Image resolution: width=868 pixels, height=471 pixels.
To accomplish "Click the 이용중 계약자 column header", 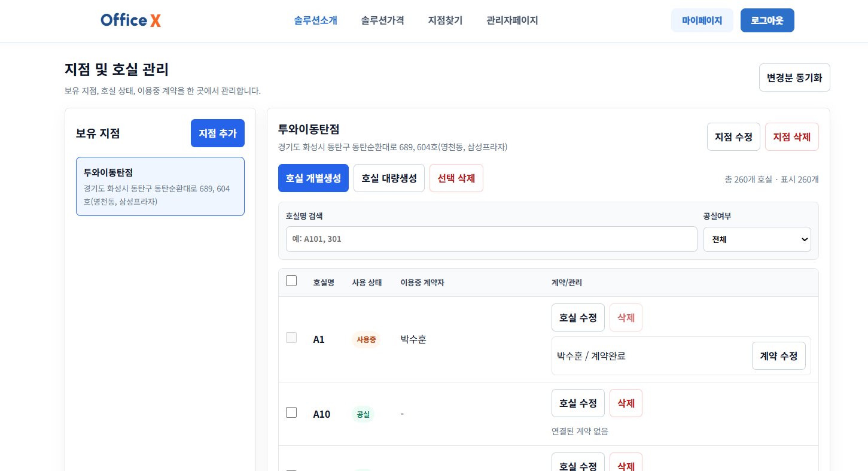I will pos(422,282).
